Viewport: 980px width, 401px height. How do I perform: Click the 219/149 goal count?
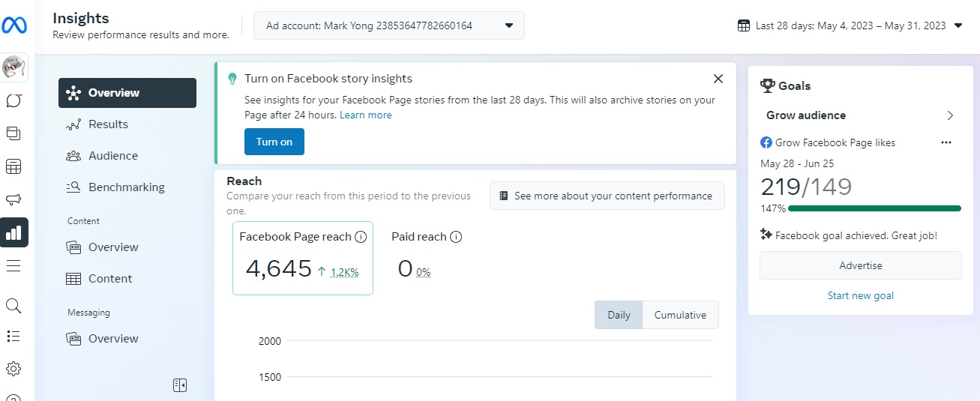(x=807, y=187)
